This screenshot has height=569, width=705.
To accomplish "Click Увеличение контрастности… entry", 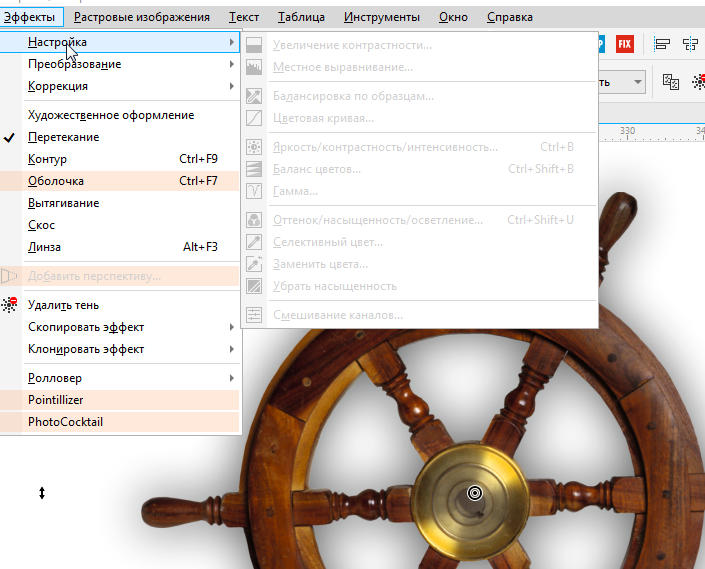I will [419, 45].
